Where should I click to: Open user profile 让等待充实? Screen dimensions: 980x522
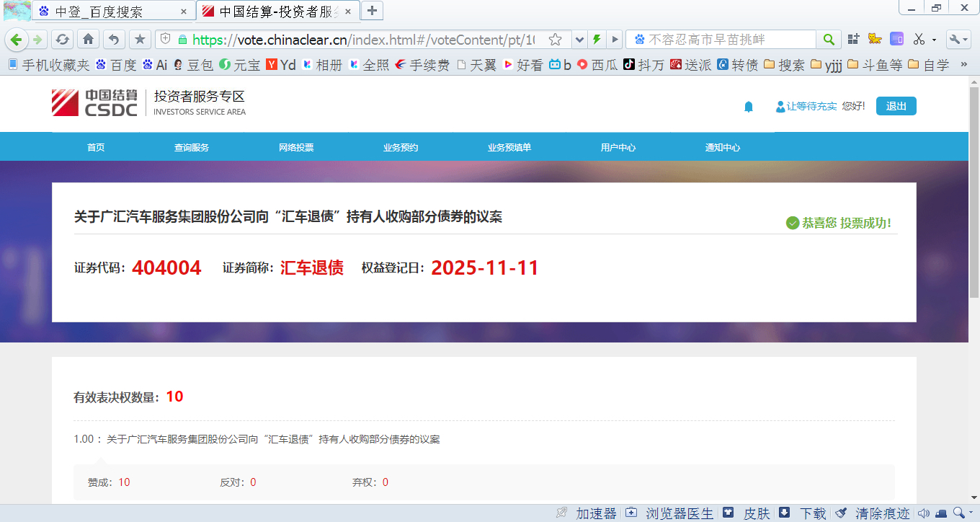(806, 107)
